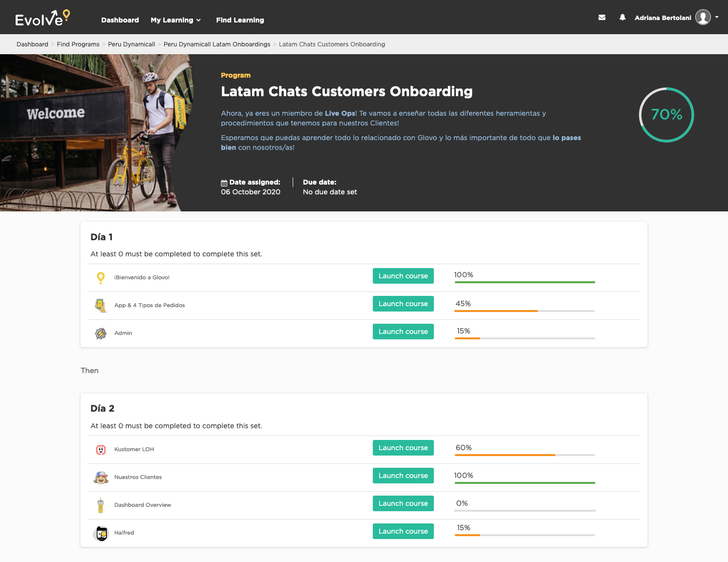This screenshot has width=728, height=562.
Task: Click the Evolve logo
Action: pyautogui.click(x=43, y=18)
